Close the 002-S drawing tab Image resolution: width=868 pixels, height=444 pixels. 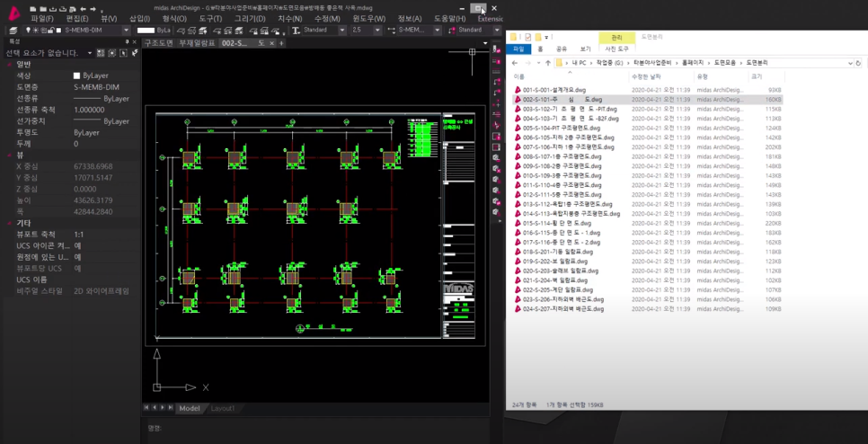271,43
